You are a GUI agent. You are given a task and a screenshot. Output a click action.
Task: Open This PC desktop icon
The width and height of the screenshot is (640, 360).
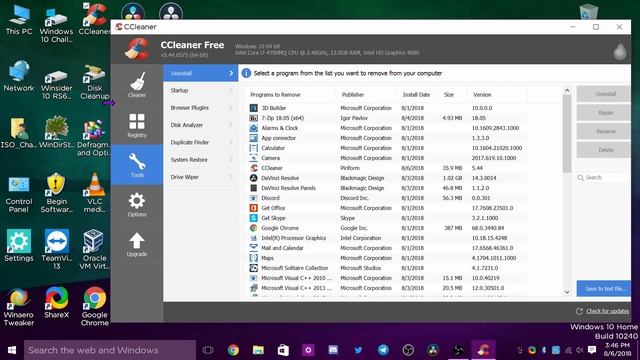(x=19, y=20)
